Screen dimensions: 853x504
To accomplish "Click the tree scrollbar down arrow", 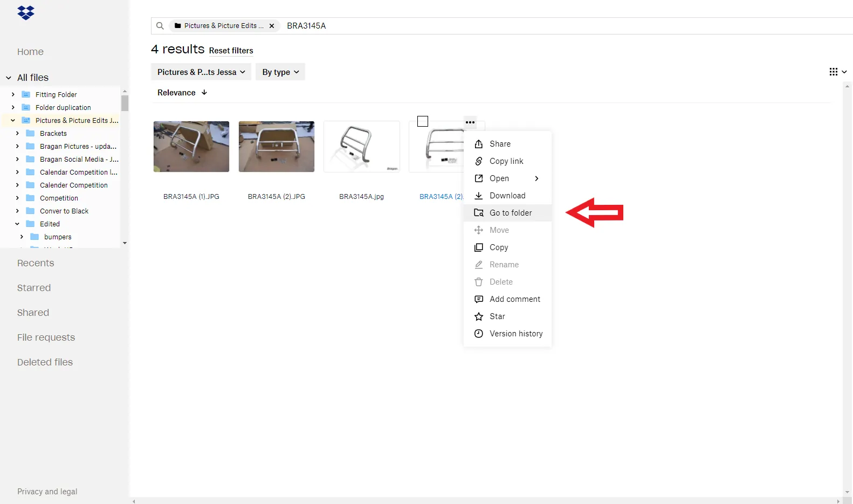I will 125,243.
